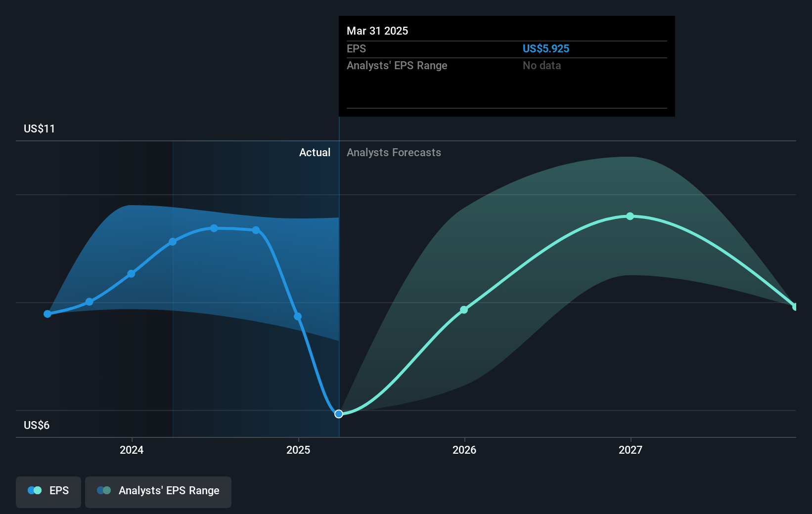
Task: Click the No data tooltip value
Action: [542, 65]
